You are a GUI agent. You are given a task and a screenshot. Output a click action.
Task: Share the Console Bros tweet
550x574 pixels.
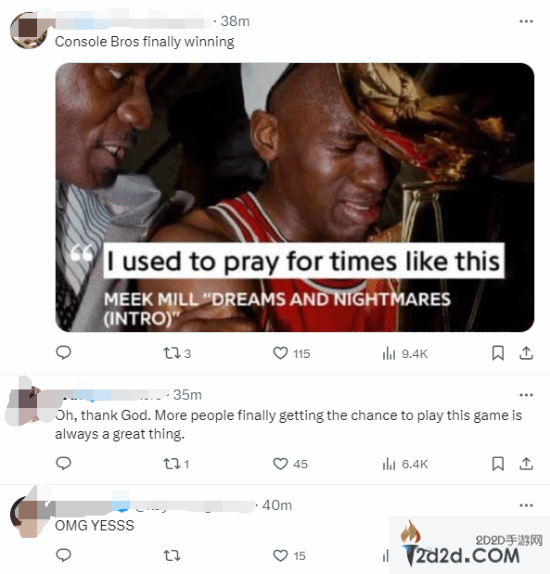click(526, 353)
